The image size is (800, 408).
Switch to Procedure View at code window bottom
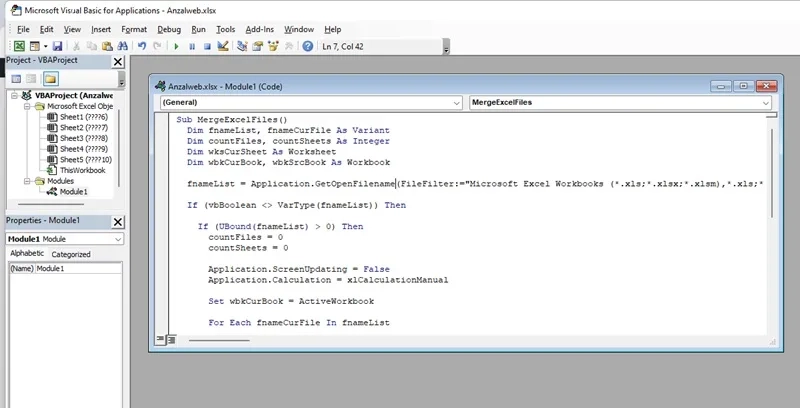point(161,339)
